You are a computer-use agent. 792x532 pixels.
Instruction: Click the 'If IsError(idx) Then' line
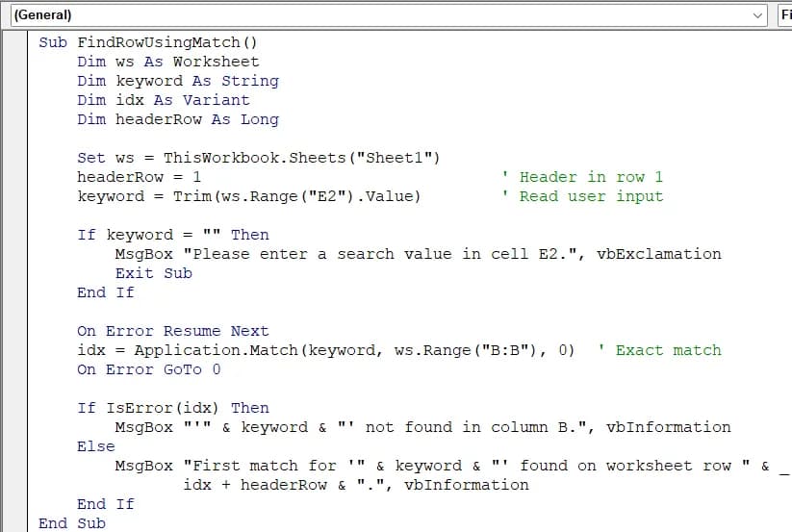tap(173, 408)
